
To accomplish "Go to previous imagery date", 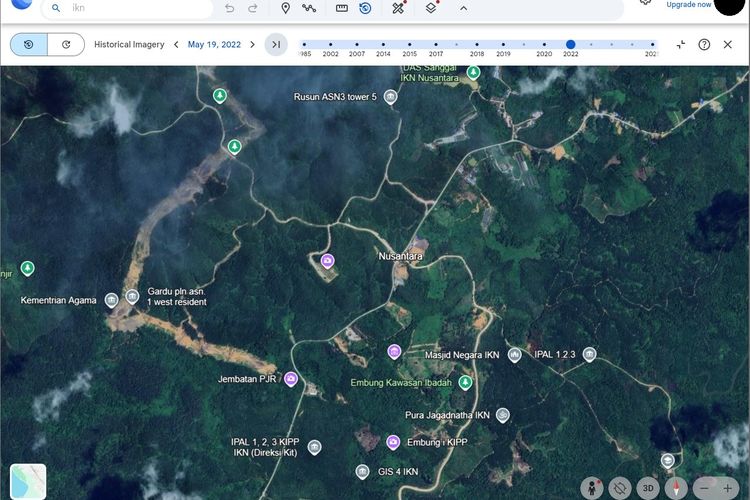I will point(176,44).
